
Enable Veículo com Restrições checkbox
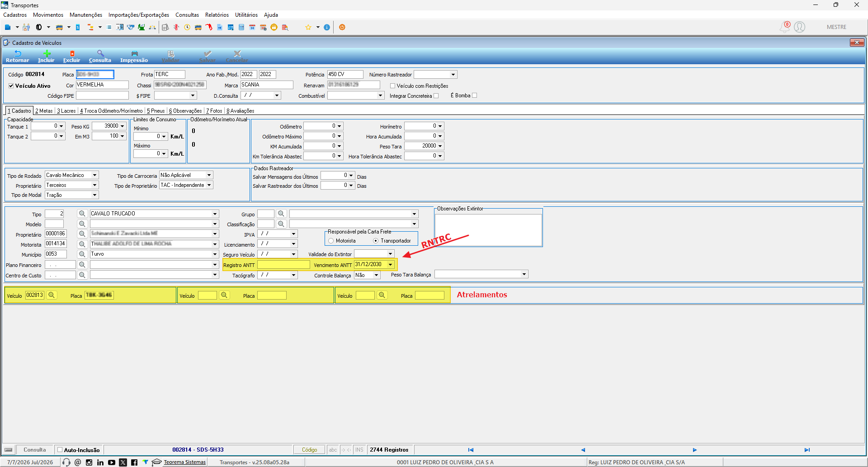point(392,86)
